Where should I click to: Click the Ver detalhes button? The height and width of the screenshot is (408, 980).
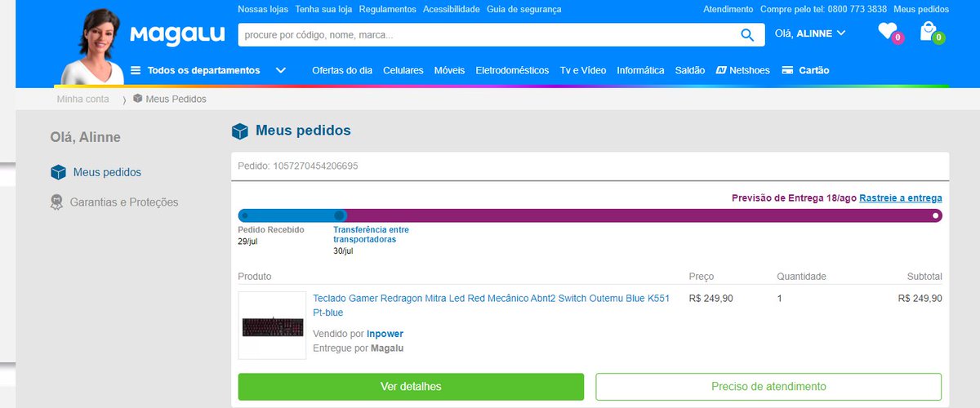tap(411, 386)
